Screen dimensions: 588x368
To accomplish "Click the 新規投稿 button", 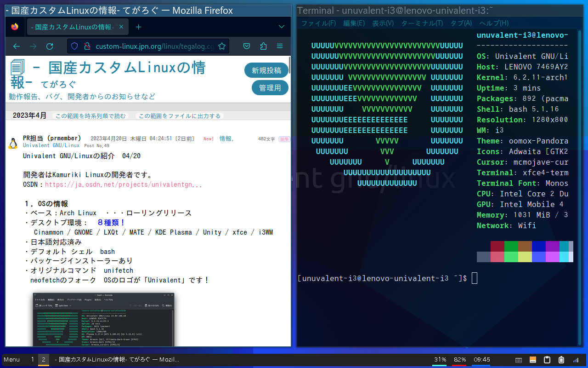I will click(x=266, y=70).
